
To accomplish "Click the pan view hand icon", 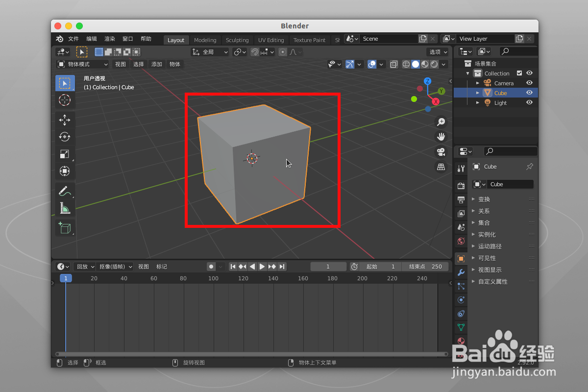I will pyautogui.click(x=441, y=137).
